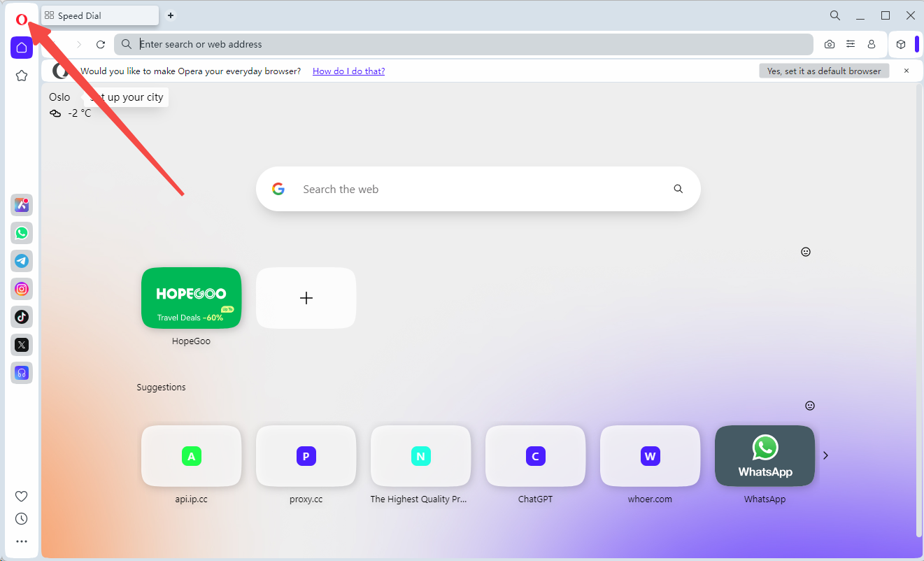Open Extensions cube icon
This screenshot has width=924, height=561.
click(x=901, y=44)
